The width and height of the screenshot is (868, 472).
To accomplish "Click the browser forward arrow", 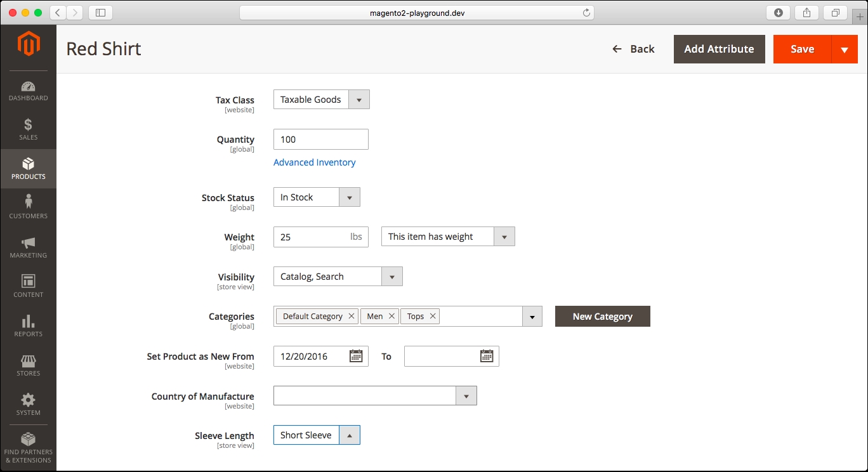I will coord(75,13).
